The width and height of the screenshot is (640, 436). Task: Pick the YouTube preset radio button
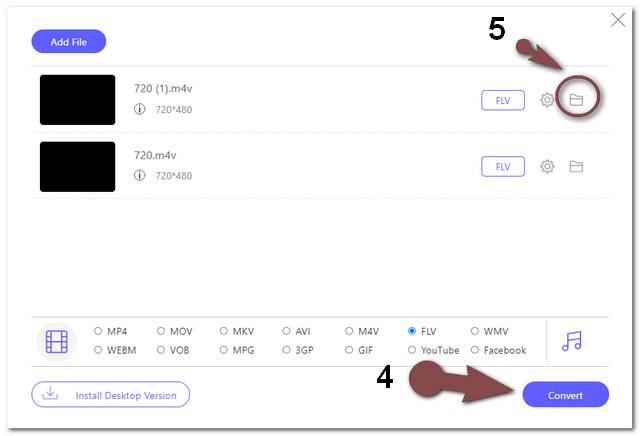pyautogui.click(x=412, y=350)
